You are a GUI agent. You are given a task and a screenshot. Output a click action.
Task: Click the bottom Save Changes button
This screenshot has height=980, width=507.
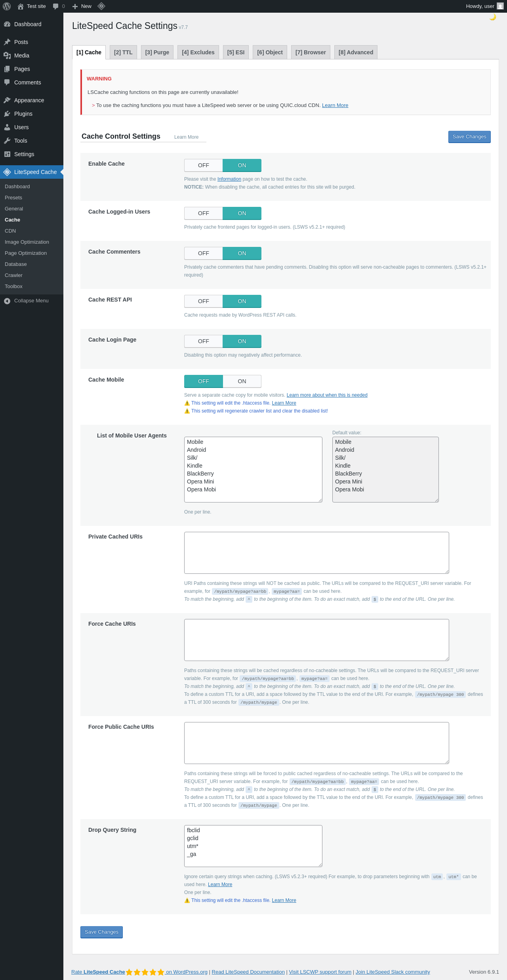click(x=101, y=932)
